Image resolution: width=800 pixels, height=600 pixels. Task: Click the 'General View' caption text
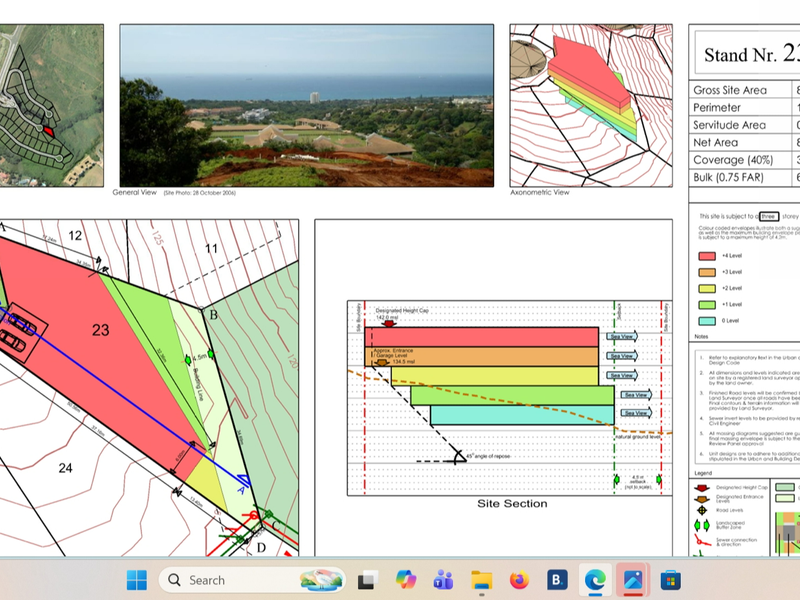point(135,192)
